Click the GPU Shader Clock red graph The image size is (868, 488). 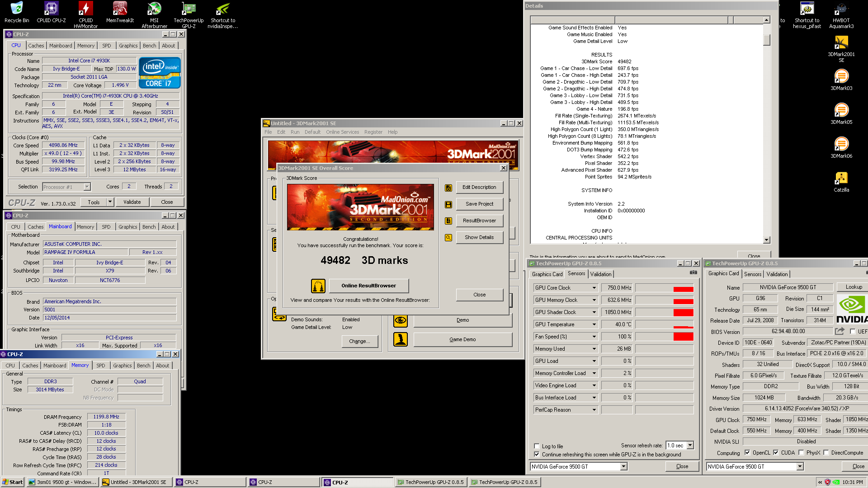tap(683, 312)
